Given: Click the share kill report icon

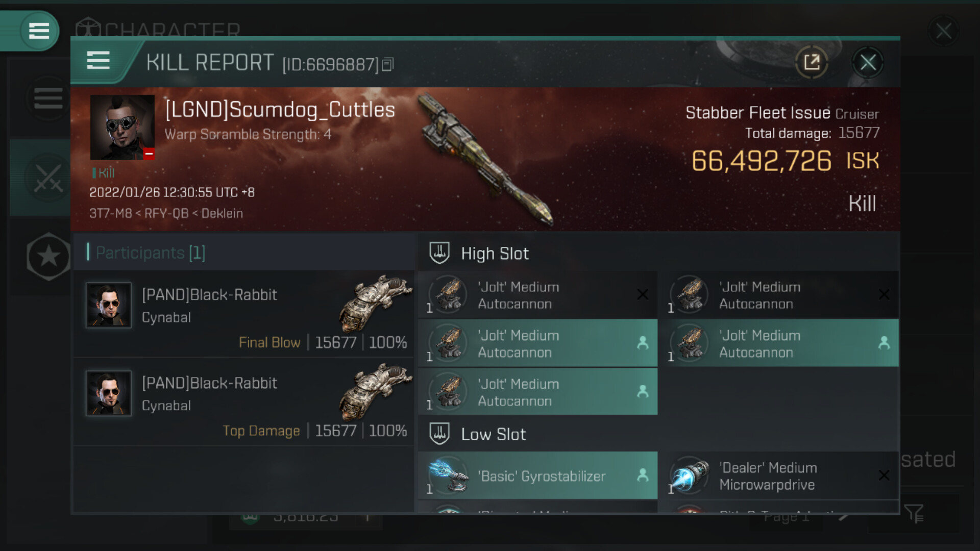Looking at the screenshot, I should pos(812,62).
